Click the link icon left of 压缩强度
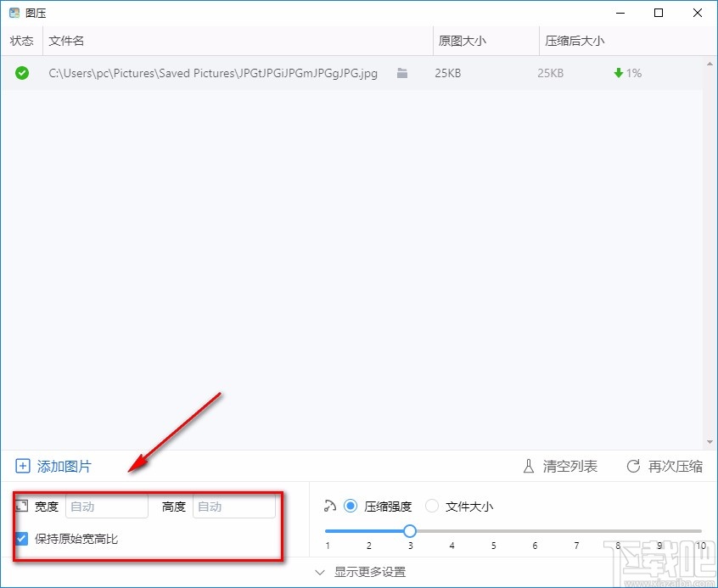This screenshot has width=718, height=588. [330, 506]
